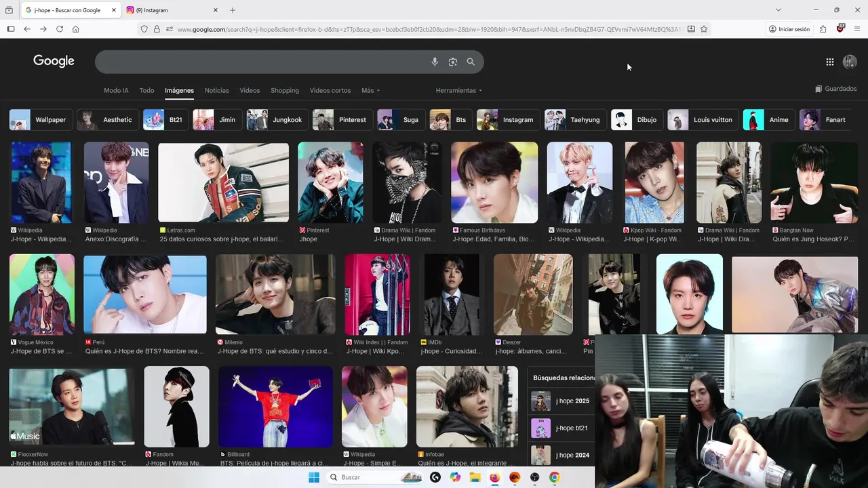Open Logitech G Hub from taskbar

435,477
